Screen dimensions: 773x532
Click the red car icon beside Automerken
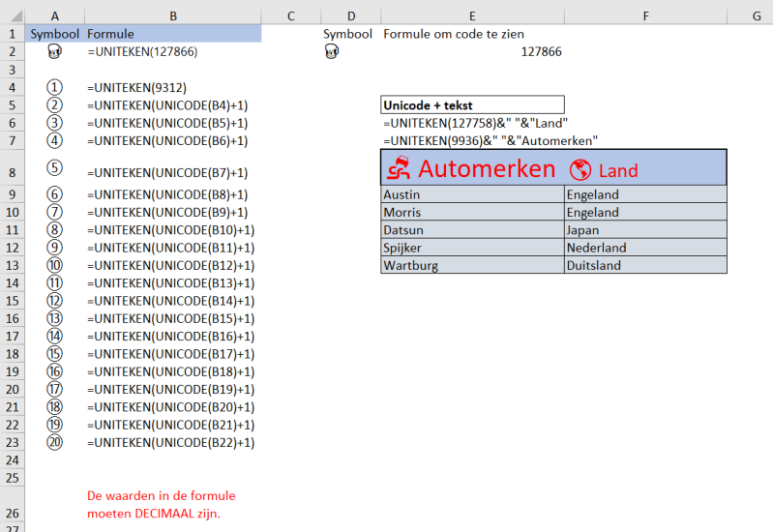(399, 169)
